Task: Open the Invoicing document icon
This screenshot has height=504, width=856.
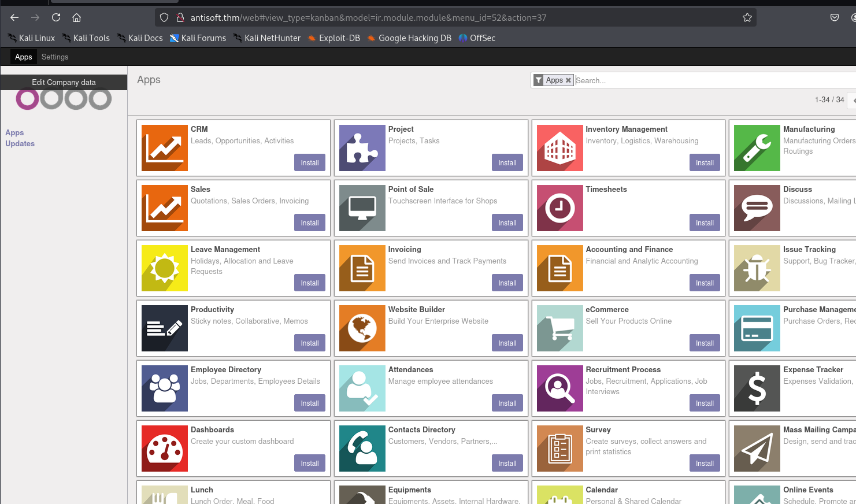Action: (x=362, y=268)
